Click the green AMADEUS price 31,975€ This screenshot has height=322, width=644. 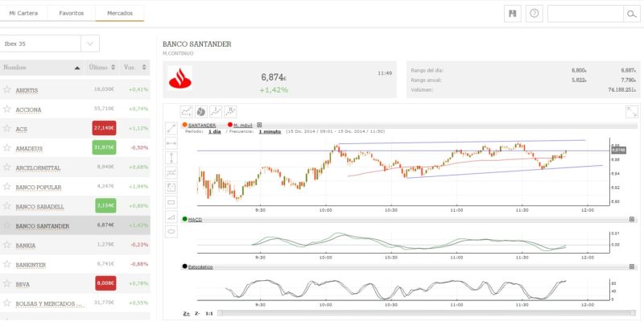click(104, 147)
